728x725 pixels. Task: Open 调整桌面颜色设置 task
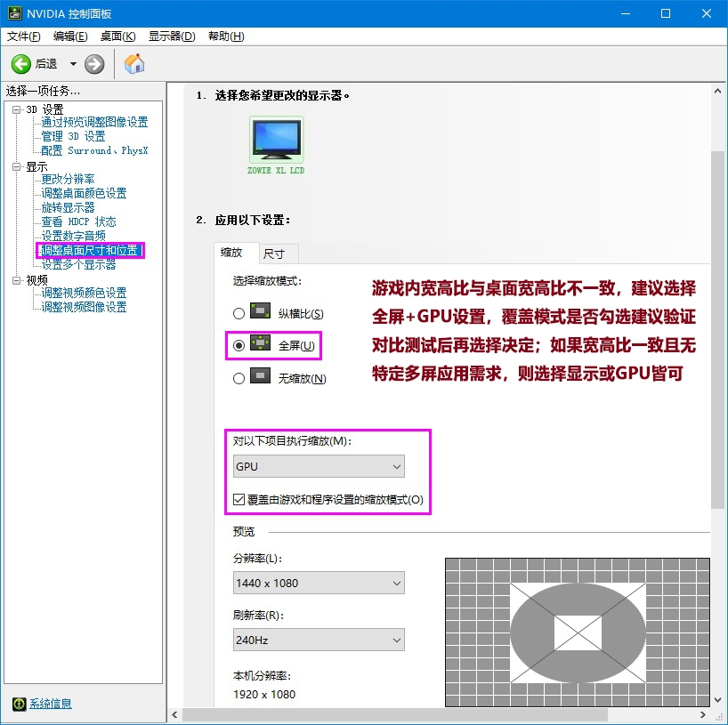[x=84, y=193]
